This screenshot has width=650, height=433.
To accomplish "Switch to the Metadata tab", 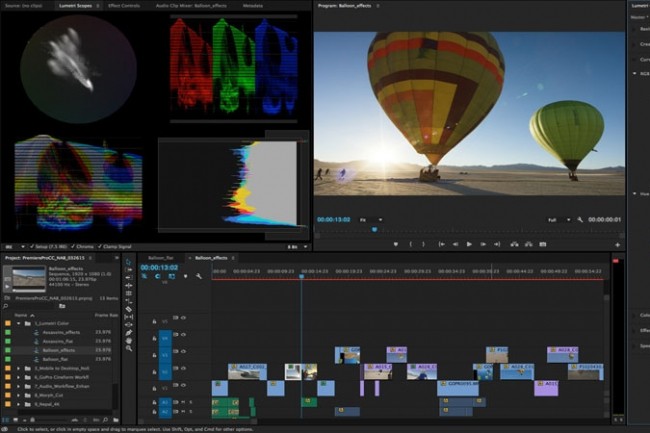I will [252, 6].
